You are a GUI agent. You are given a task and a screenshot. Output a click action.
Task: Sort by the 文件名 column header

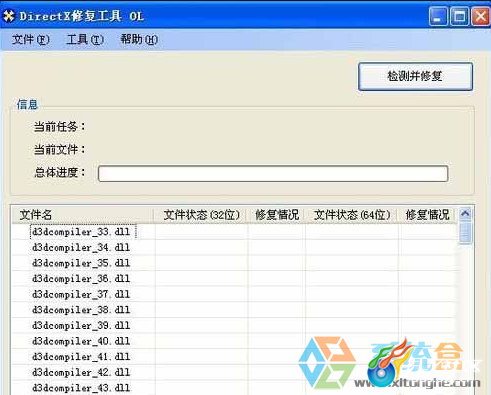[83, 215]
